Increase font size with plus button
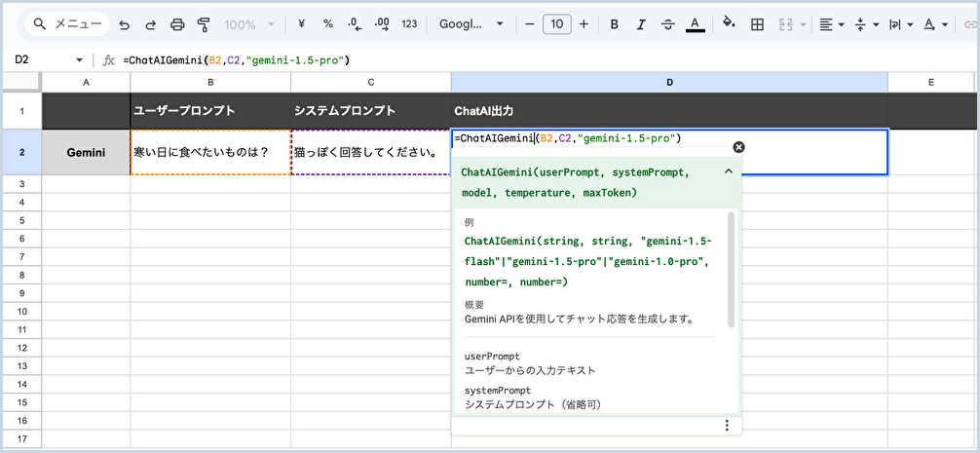This screenshot has width=980, height=453. [584, 24]
